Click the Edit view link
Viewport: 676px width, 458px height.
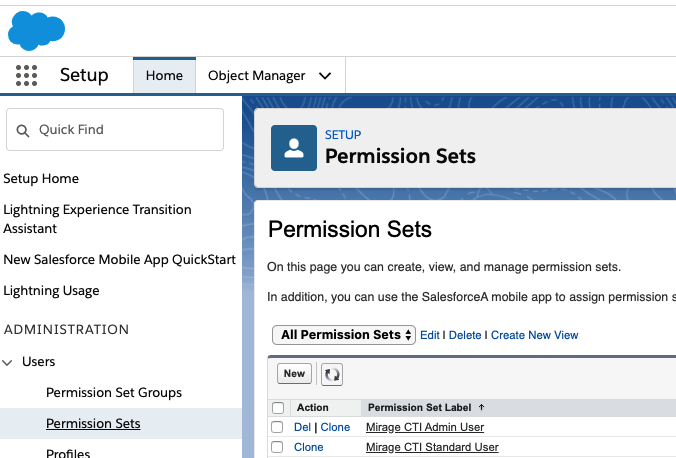point(430,335)
